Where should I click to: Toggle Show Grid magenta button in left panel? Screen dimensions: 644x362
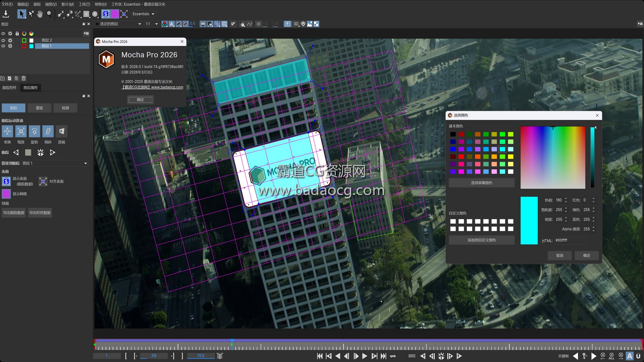6,194
